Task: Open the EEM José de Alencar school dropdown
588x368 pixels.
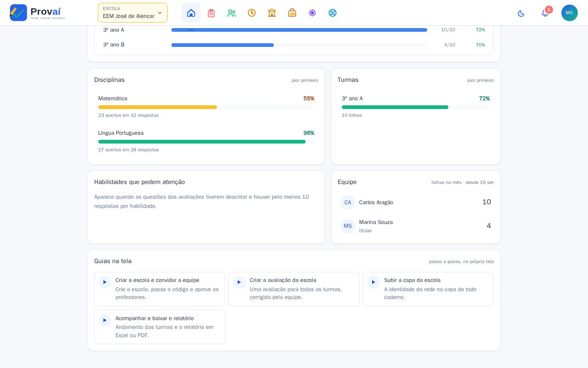Action: [x=133, y=13]
